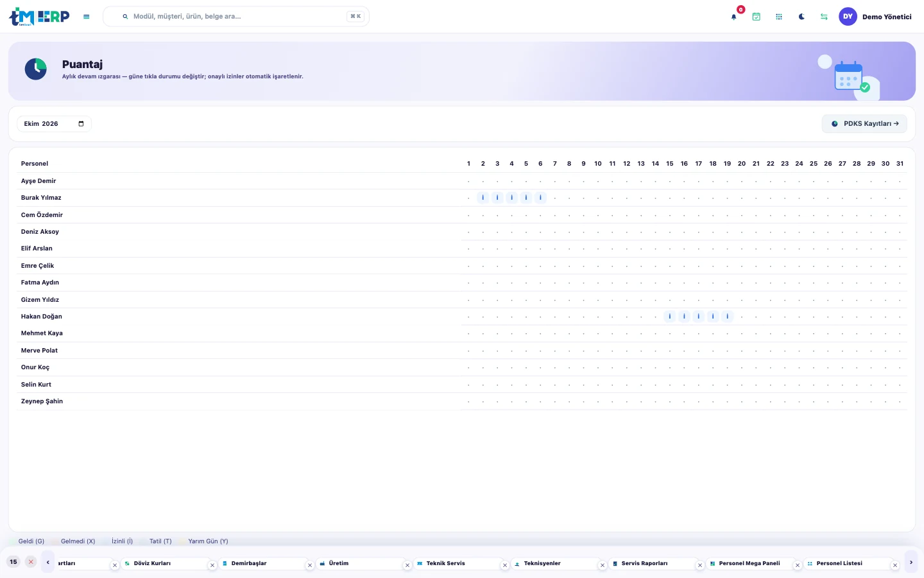Focus the module search field

[x=236, y=17]
